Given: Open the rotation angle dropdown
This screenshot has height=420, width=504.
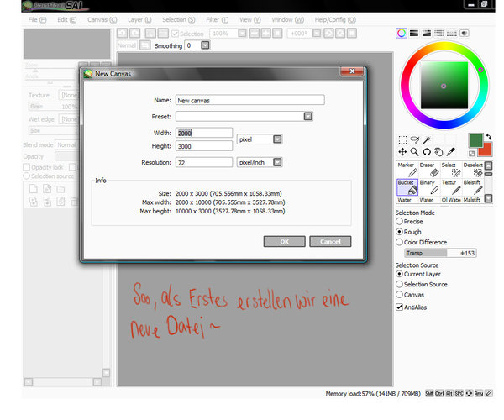Looking at the screenshot, I should (x=317, y=33).
